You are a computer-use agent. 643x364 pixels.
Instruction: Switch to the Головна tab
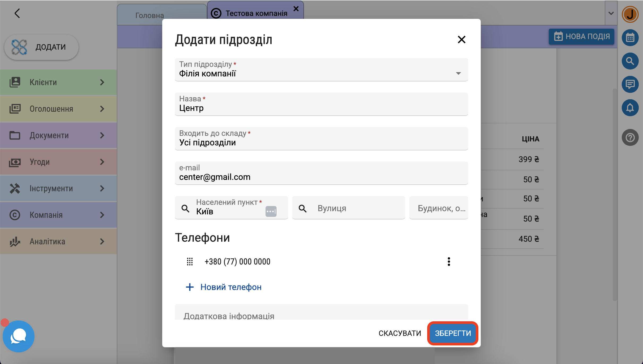click(x=149, y=15)
